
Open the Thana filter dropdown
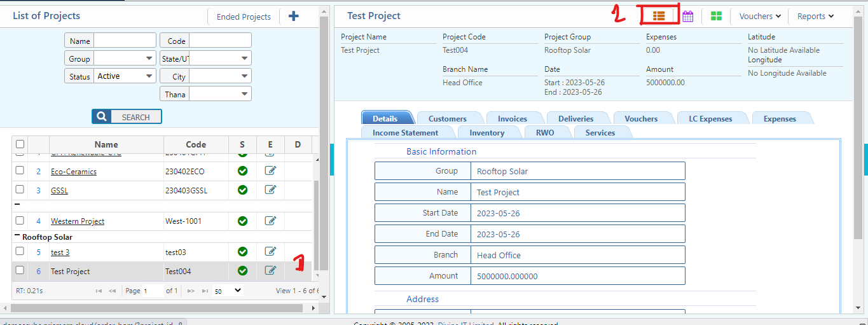click(221, 94)
